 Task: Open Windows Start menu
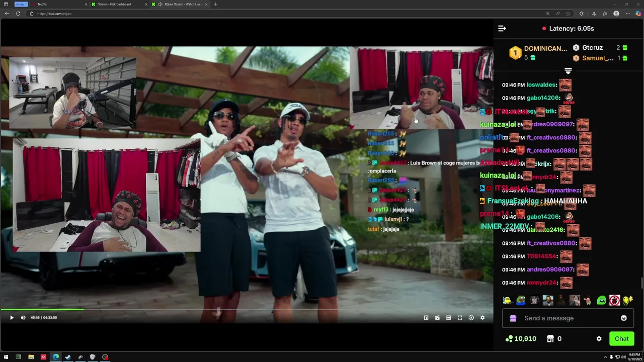point(6,357)
